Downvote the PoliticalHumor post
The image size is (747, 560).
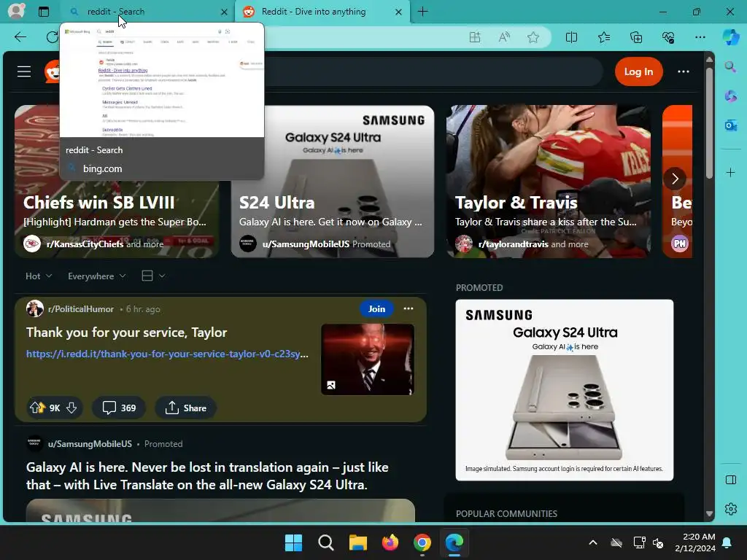pos(71,408)
